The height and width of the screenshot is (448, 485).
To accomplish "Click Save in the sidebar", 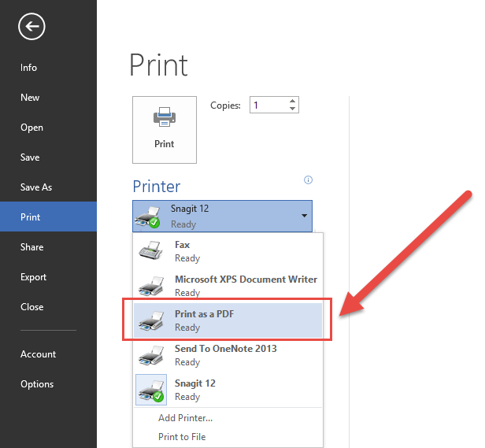I will pyautogui.click(x=48, y=157).
